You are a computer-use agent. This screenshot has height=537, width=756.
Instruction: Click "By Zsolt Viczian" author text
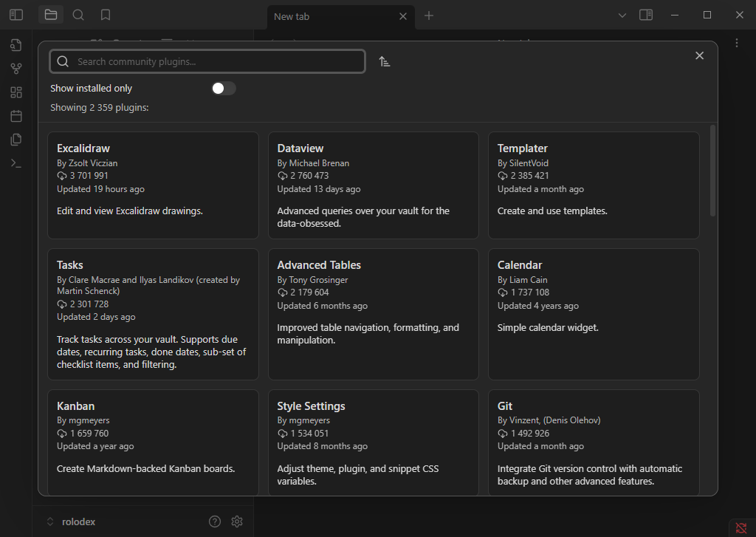coord(87,163)
